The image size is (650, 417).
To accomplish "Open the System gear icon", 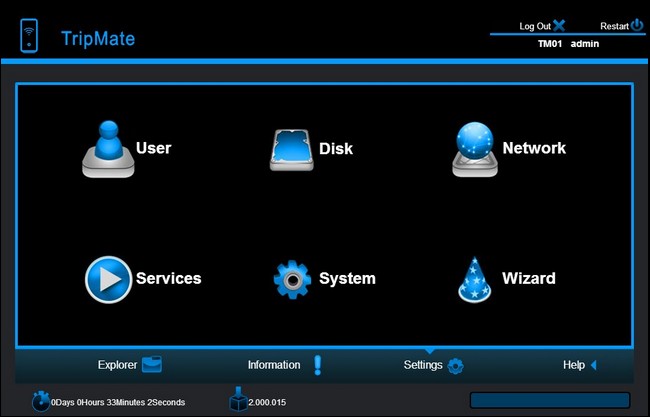I will [x=292, y=279].
